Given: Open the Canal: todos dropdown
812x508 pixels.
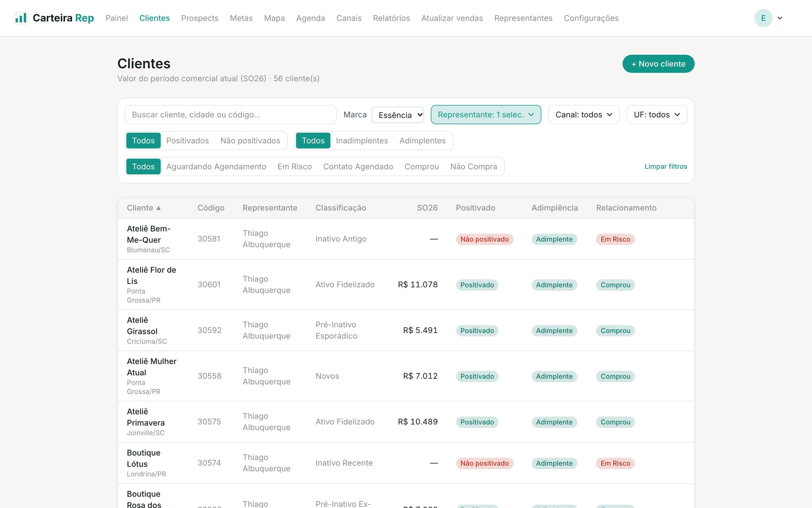Looking at the screenshot, I should (584, 115).
